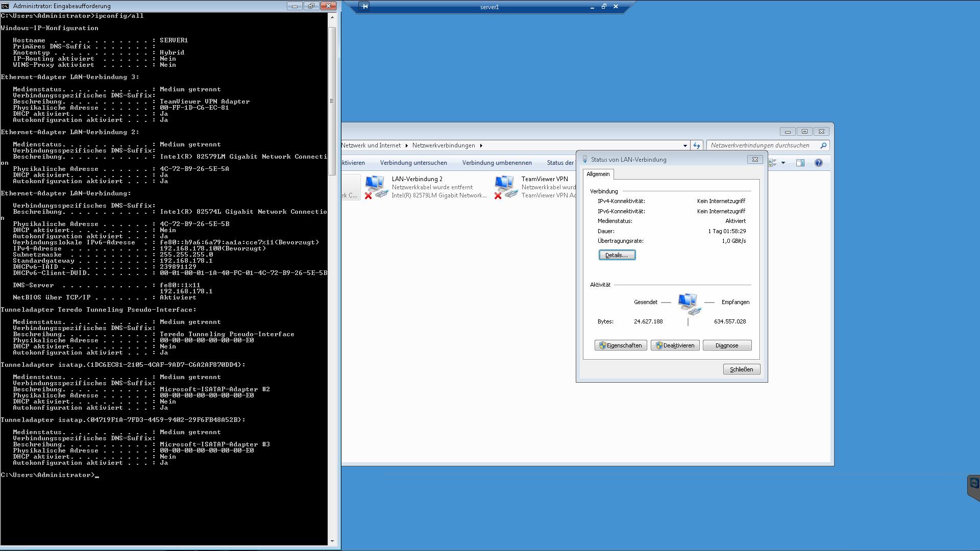Click the command prompt scroll down arrow
This screenshot has width=980, height=551.
tap(332, 541)
